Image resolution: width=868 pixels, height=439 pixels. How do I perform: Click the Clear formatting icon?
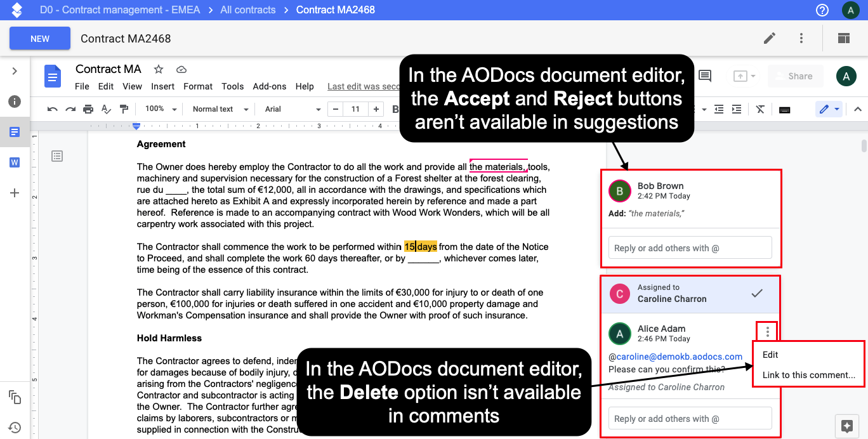(x=760, y=109)
